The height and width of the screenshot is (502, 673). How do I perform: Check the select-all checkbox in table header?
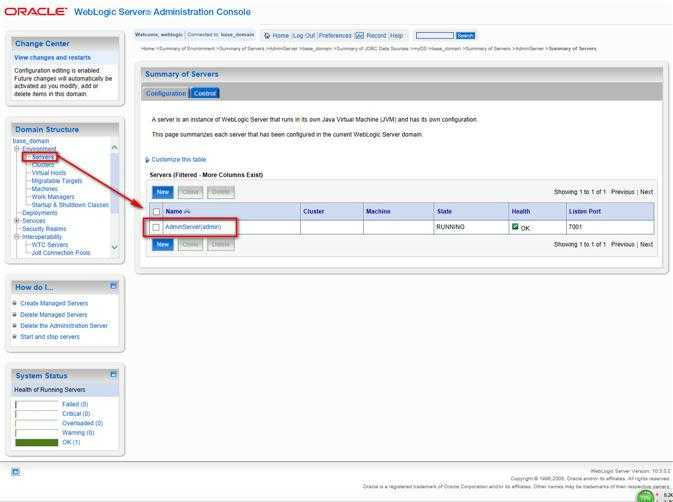(157, 212)
